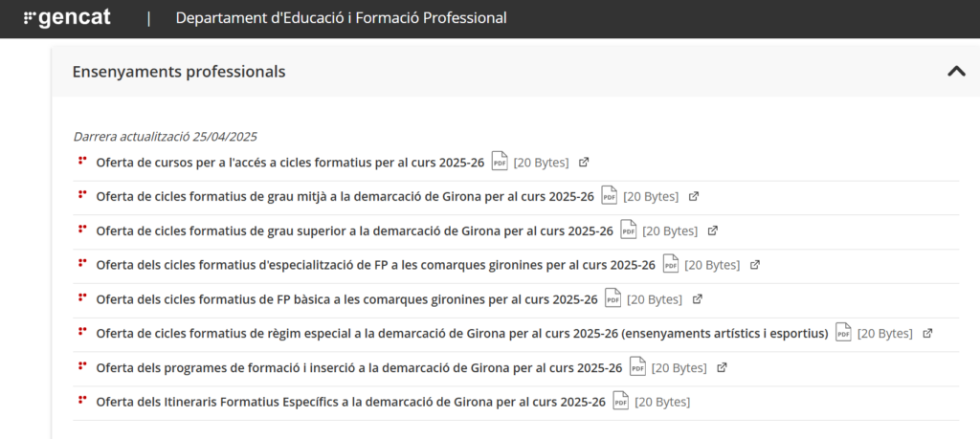Open 'cicles formatius de grau superior' link

point(354,231)
